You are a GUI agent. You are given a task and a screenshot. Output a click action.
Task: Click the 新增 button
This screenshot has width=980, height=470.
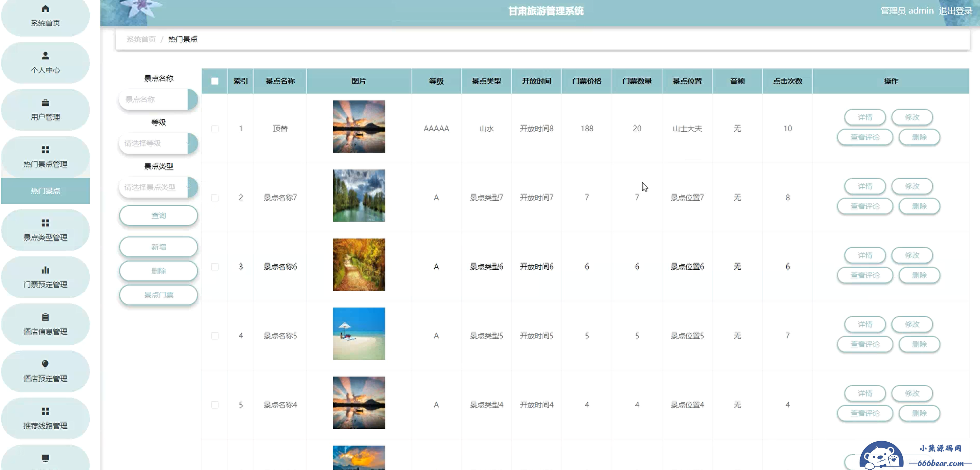point(158,247)
